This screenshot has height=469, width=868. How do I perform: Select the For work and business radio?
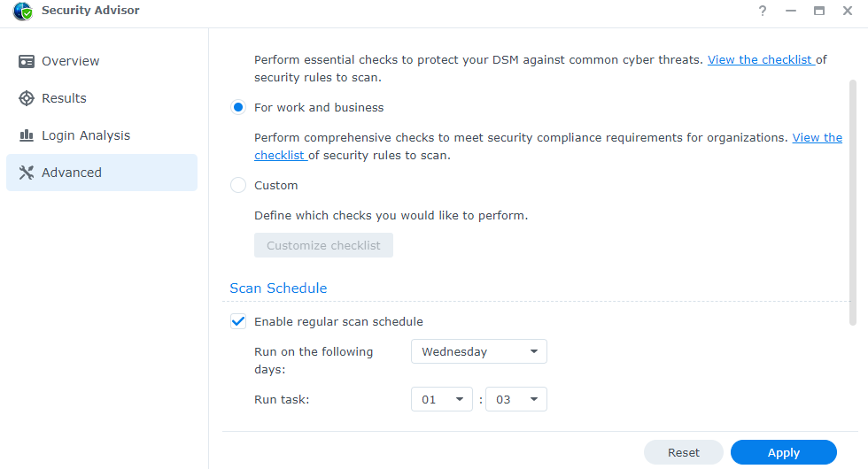click(x=238, y=107)
